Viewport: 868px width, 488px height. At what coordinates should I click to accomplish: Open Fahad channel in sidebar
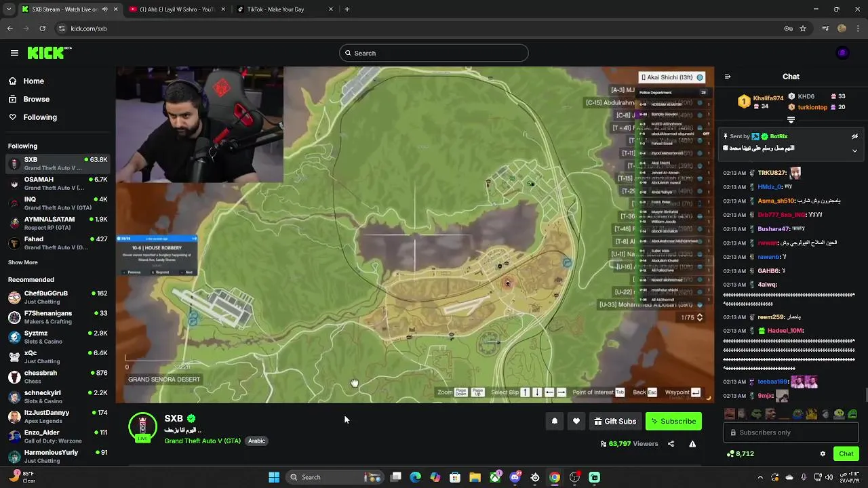click(x=58, y=243)
